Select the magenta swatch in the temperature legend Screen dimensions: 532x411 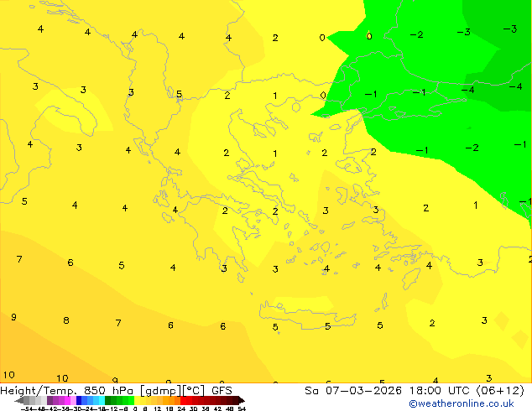pyautogui.click(x=67, y=400)
